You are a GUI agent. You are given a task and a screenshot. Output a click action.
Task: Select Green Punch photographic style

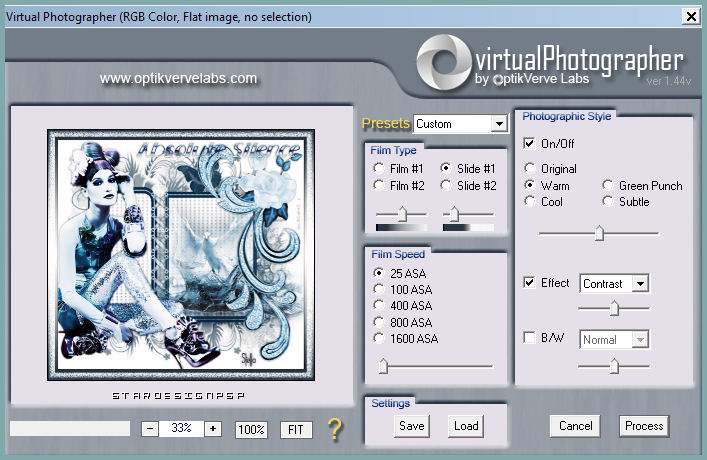tap(608, 185)
